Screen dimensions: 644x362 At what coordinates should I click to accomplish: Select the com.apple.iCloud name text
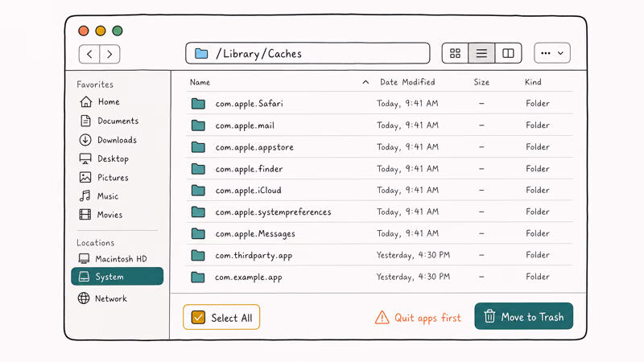click(249, 190)
